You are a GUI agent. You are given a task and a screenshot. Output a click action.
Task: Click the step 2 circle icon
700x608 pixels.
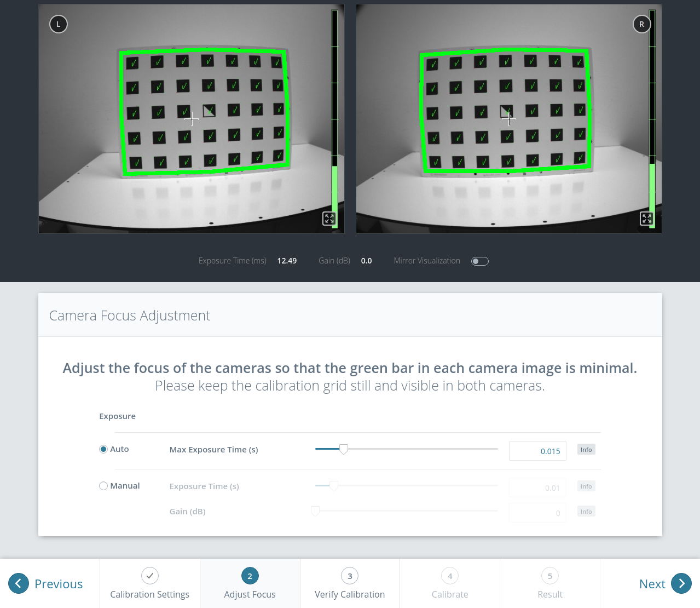click(x=250, y=576)
